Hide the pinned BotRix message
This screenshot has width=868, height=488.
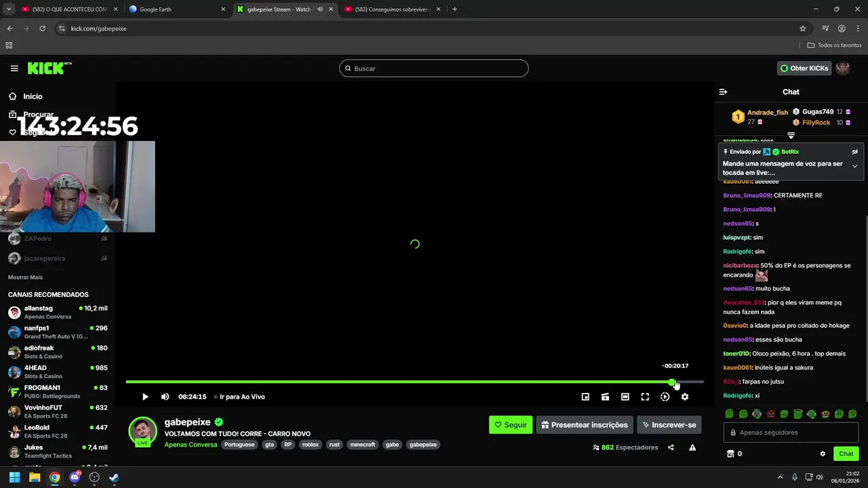pos(854,152)
